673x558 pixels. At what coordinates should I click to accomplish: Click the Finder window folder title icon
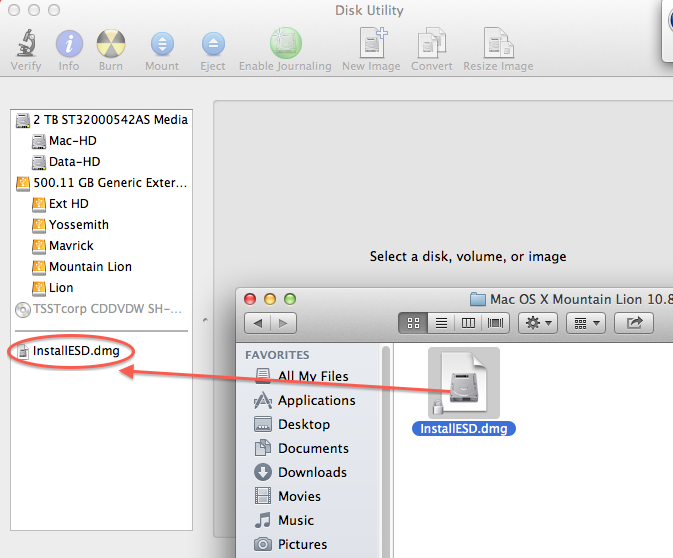tap(478, 299)
